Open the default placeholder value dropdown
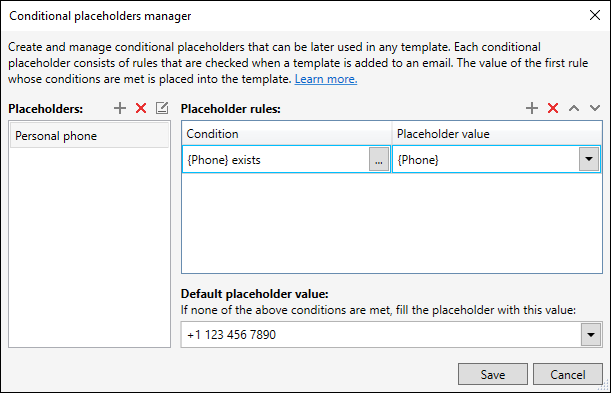The image size is (611, 393). coord(591,335)
